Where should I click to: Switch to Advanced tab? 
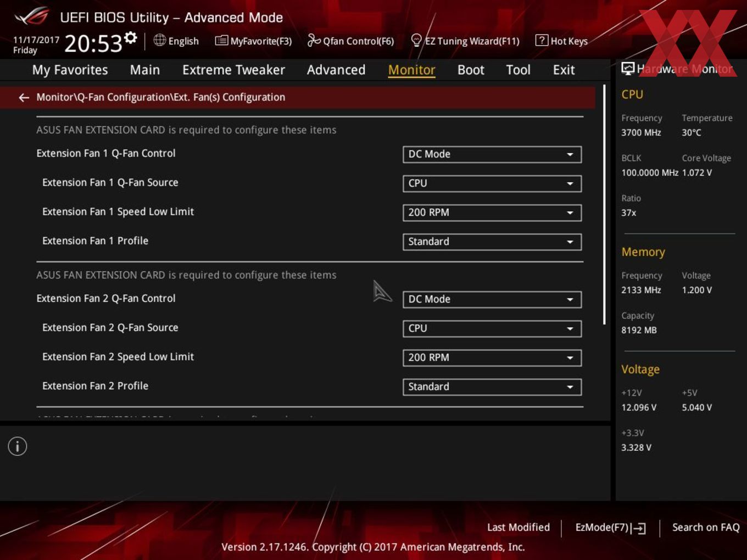[x=336, y=70]
